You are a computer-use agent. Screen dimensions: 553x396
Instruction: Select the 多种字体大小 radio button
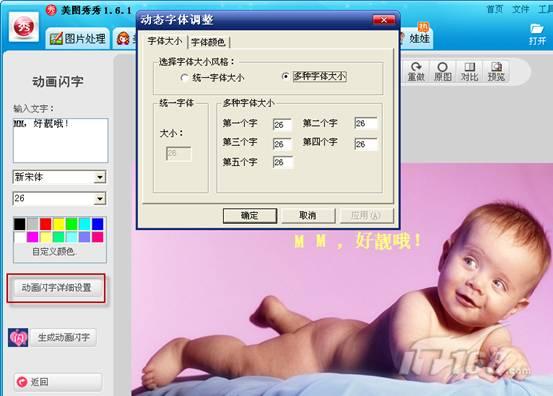point(286,76)
